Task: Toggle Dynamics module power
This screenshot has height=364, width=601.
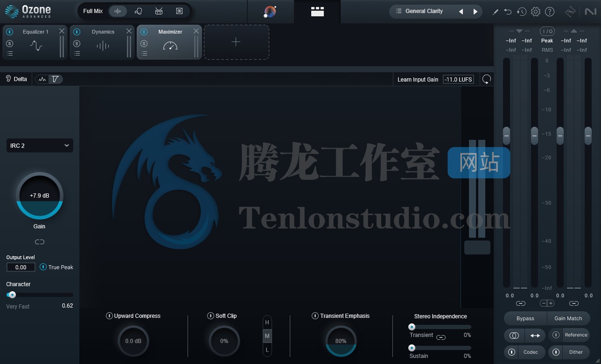Action: coord(77,32)
